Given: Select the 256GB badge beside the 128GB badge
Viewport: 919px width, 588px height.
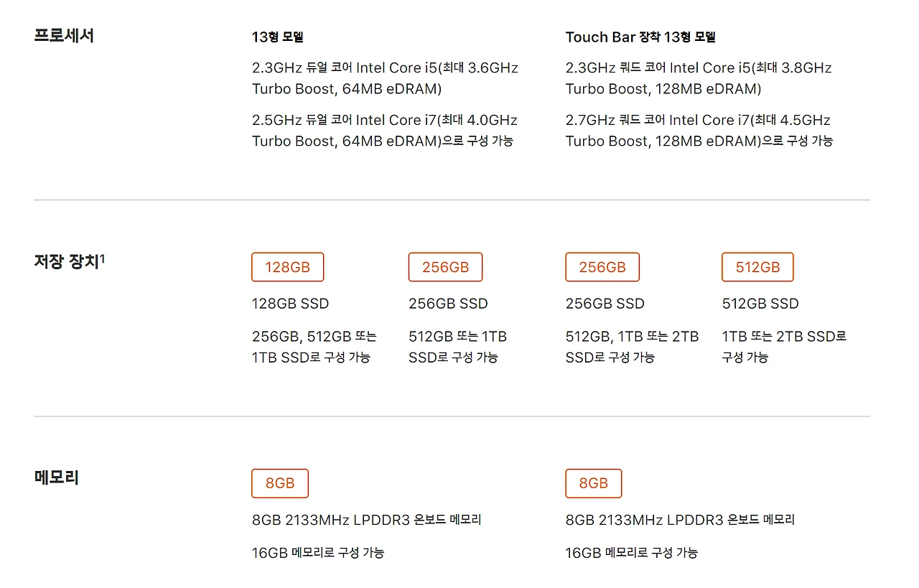Looking at the screenshot, I should pyautogui.click(x=445, y=267).
